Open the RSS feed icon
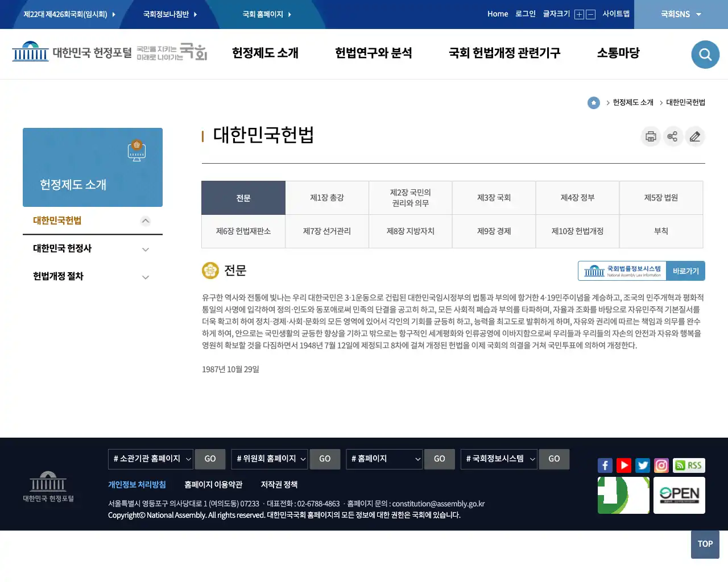This screenshot has width=728, height=582. (x=689, y=465)
